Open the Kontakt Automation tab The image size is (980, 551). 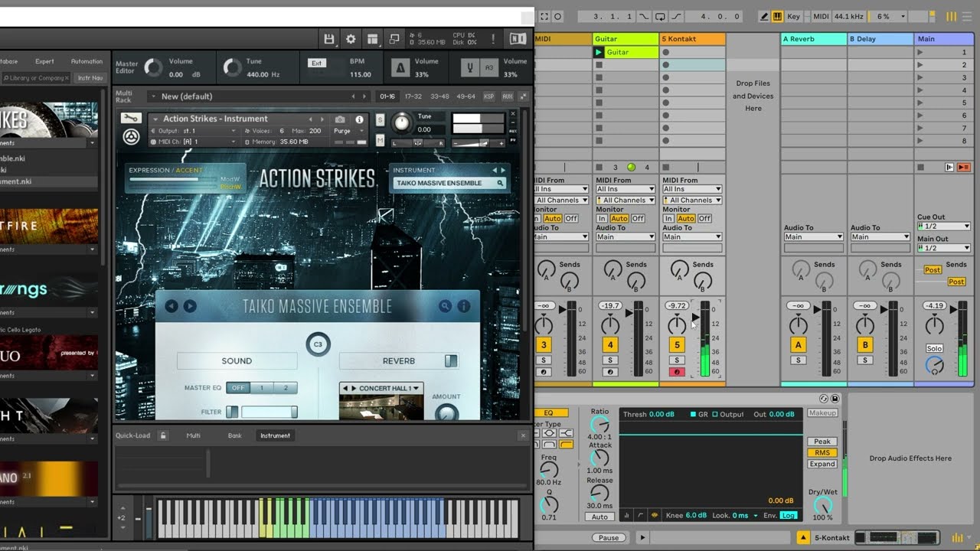pyautogui.click(x=87, y=61)
